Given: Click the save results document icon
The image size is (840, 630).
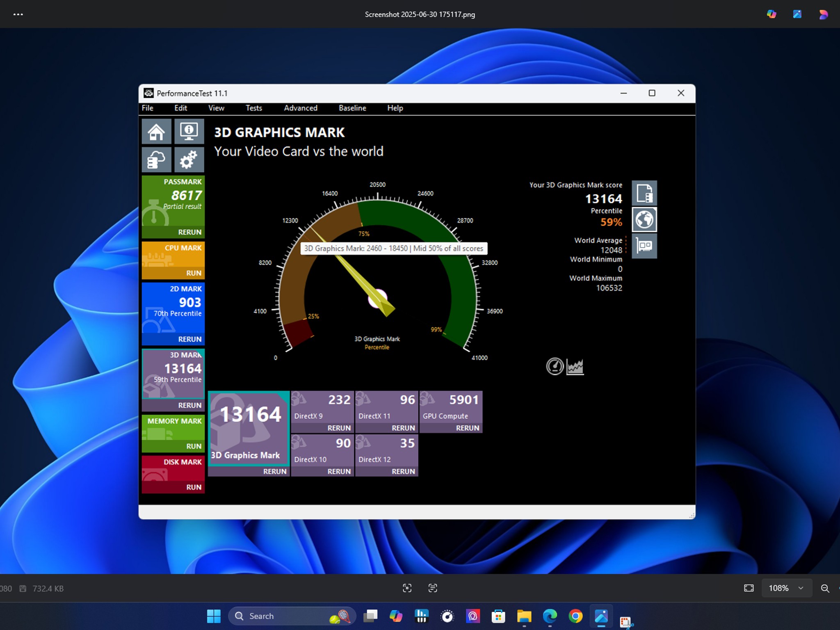Looking at the screenshot, I should (x=644, y=193).
